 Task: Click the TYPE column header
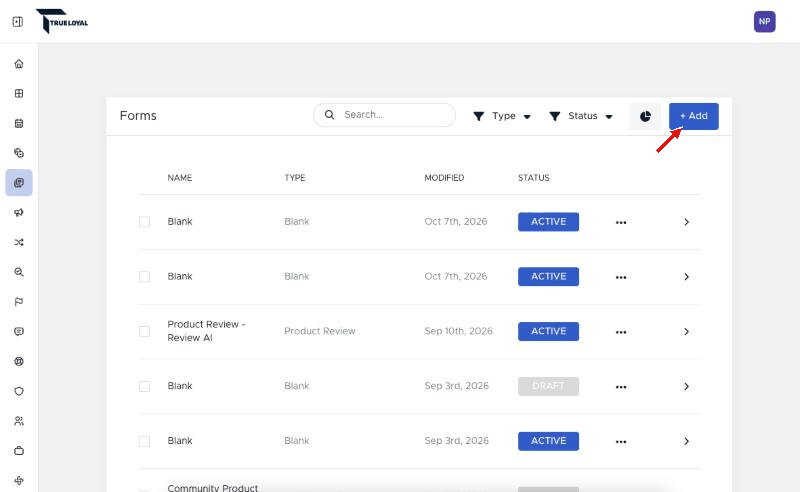295,178
